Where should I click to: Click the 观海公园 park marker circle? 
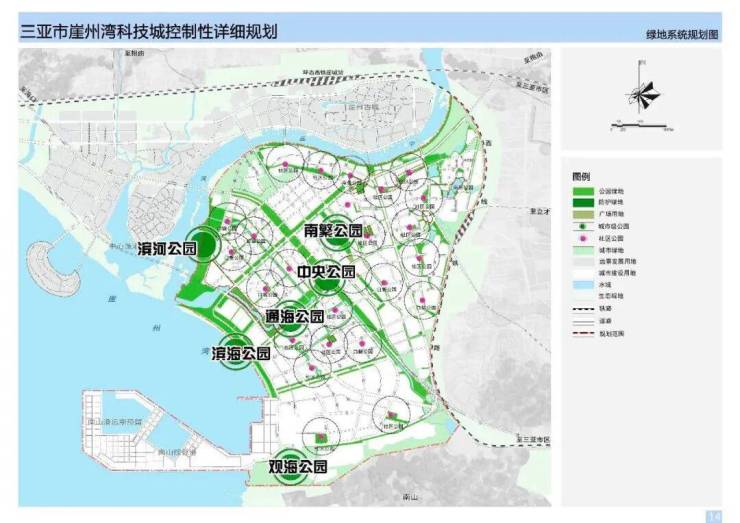292,467
